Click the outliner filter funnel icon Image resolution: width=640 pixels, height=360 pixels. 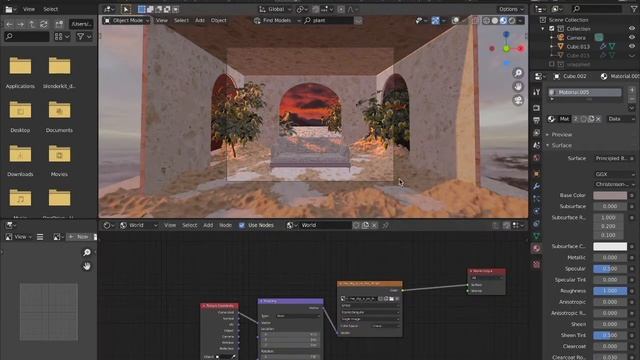click(634, 9)
